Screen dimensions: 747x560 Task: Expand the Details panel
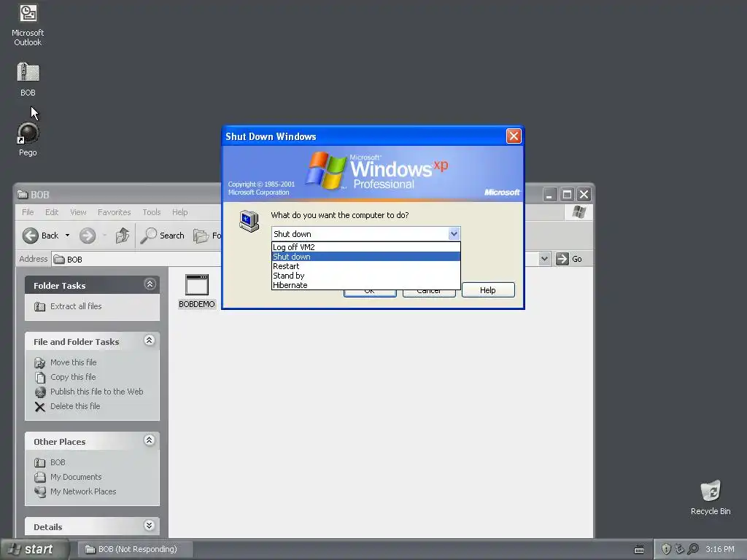coord(149,525)
